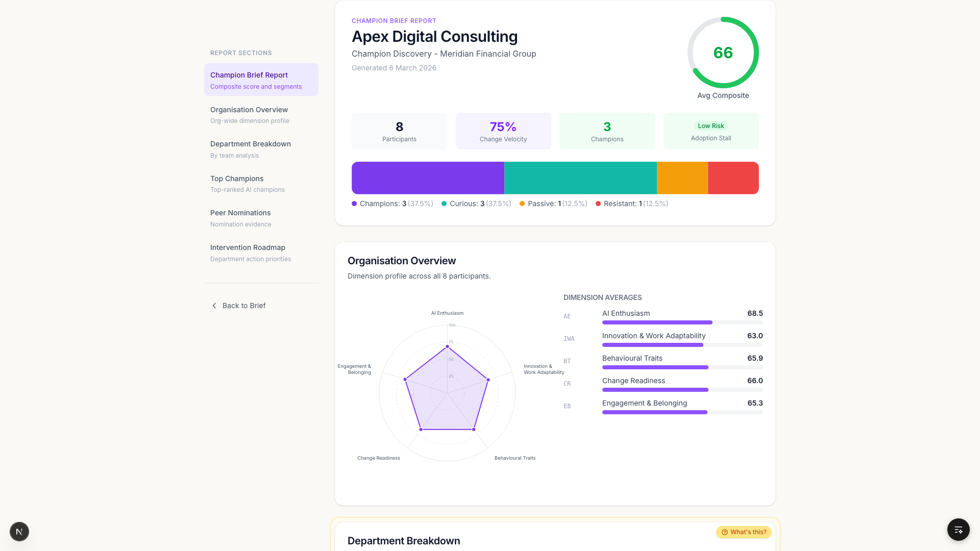Go to Organisation Overview section
This screenshot has width=980, height=551.
pos(261,114)
